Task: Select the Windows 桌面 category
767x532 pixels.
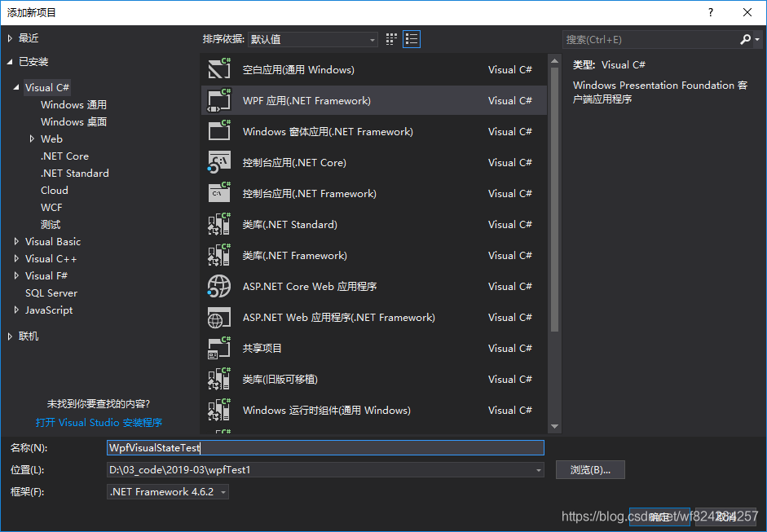Action: tap(74, 121)
